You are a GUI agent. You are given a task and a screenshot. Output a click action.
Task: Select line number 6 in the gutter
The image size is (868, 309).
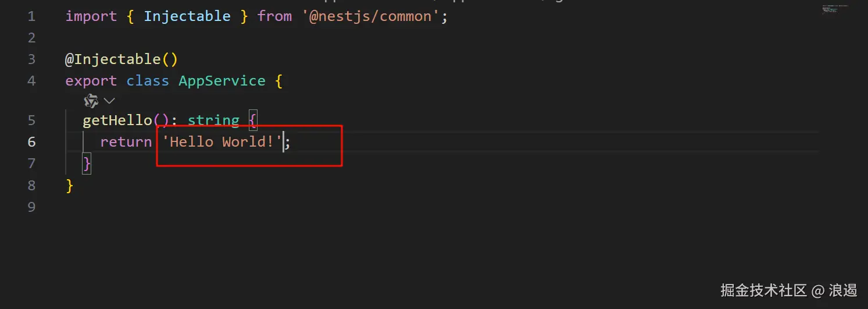point(31,142)
